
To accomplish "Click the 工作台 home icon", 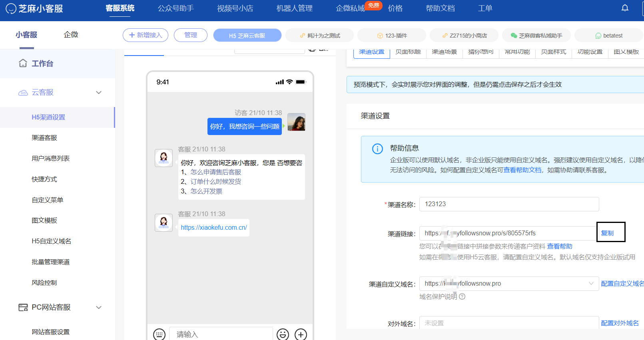I will click(23, 63).
